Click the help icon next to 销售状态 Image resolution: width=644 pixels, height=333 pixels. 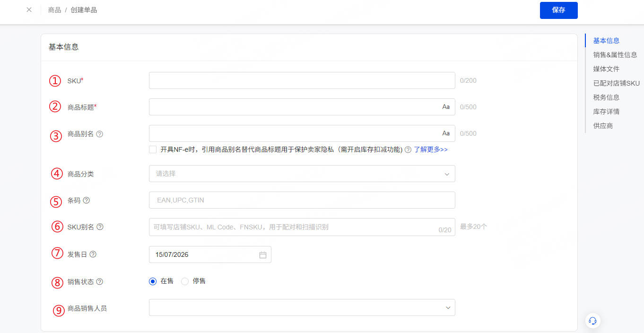(x=100, y=281)
